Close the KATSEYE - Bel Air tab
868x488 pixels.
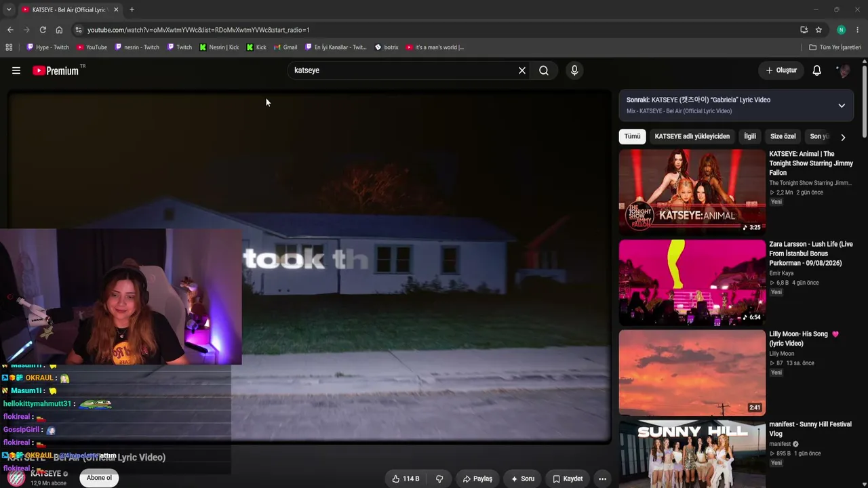pos(116,9)
